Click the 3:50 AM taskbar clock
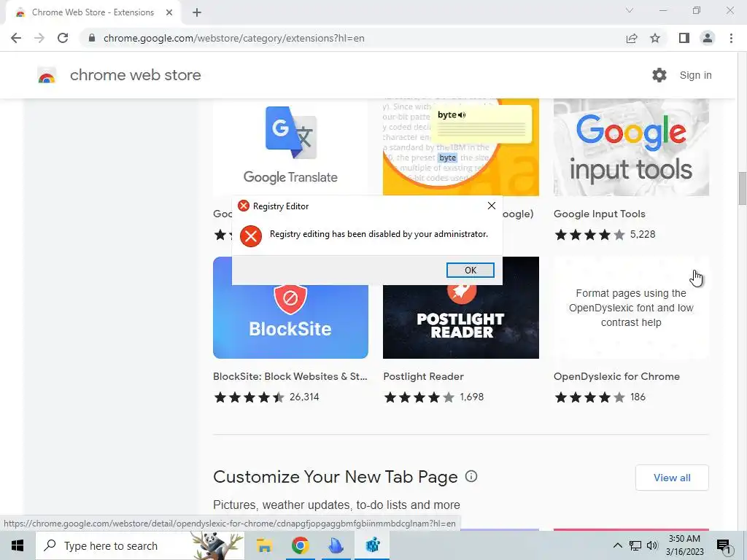Viewport: 747px width, 560px height. pyautogui.click(x=684, y=545)
